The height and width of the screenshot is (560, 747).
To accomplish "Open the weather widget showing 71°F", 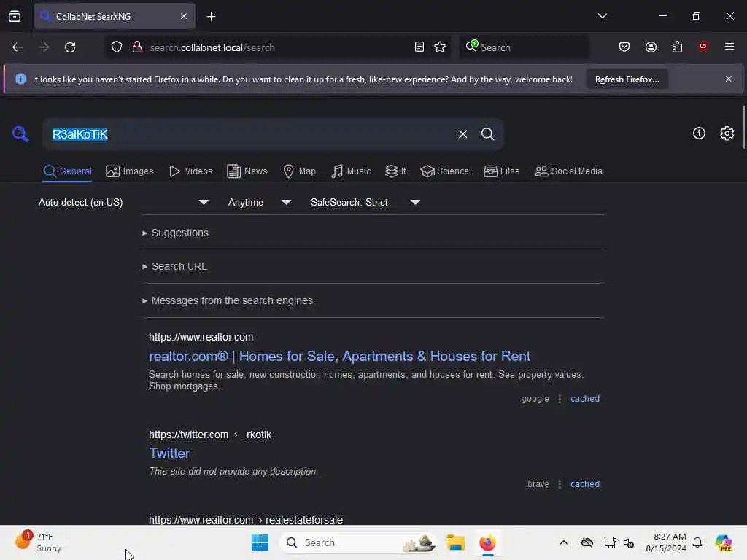I will pyautogui.click(x=38, y=542).
